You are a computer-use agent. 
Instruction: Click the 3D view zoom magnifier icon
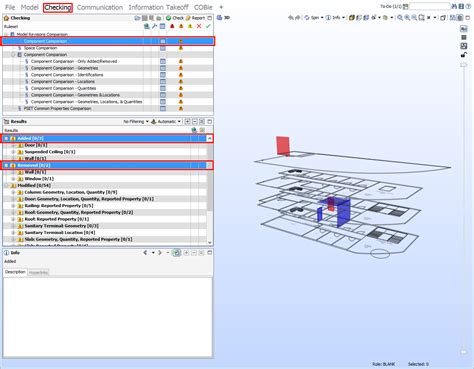tap(400, 18)
